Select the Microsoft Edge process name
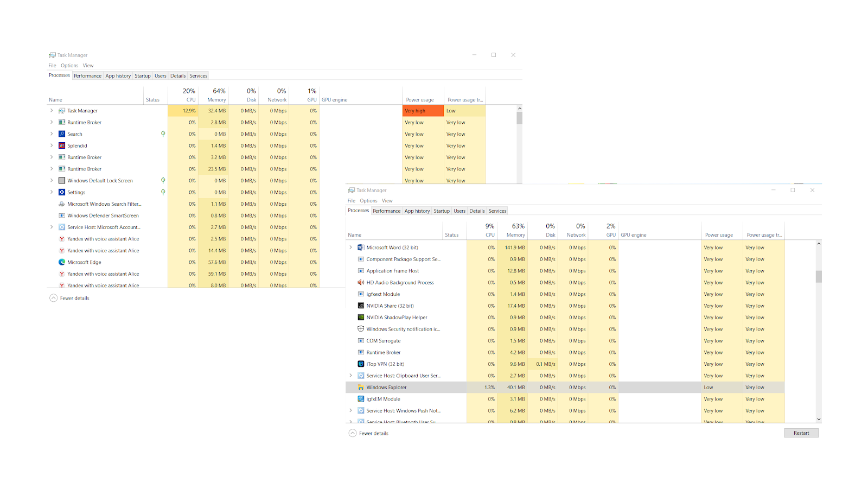This screenshot has width=868, height=482. click(84, 262)
